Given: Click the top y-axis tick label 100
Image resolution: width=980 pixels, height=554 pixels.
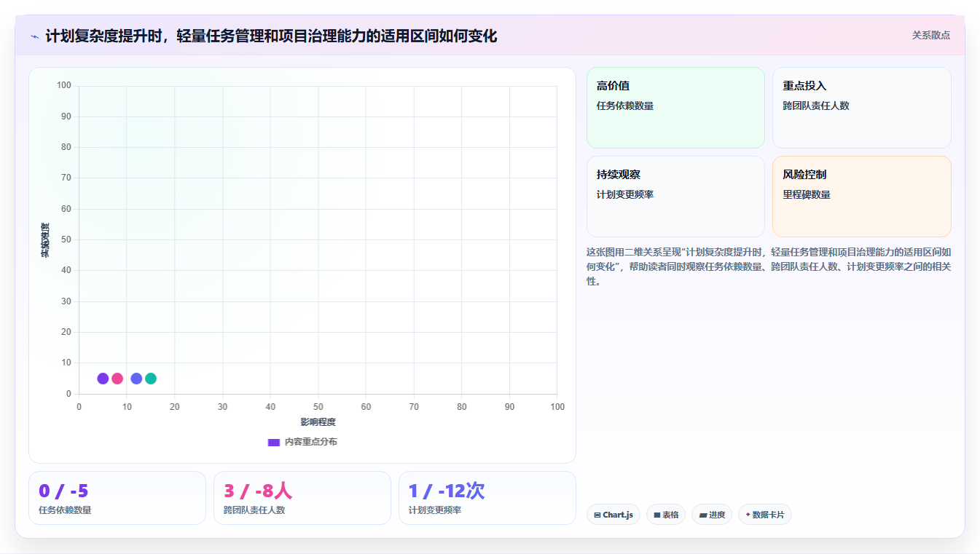Looking at the screenshot, I should [x=64, y=86].
